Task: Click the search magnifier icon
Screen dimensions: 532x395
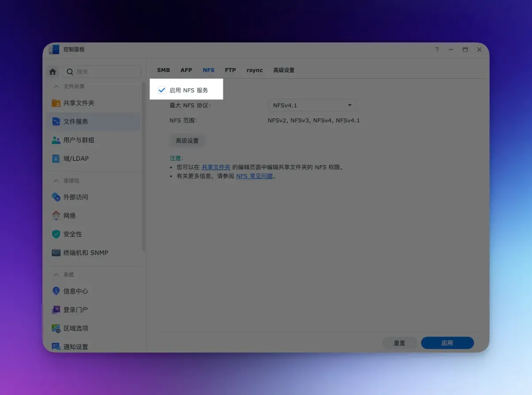Action: (70, 72)
